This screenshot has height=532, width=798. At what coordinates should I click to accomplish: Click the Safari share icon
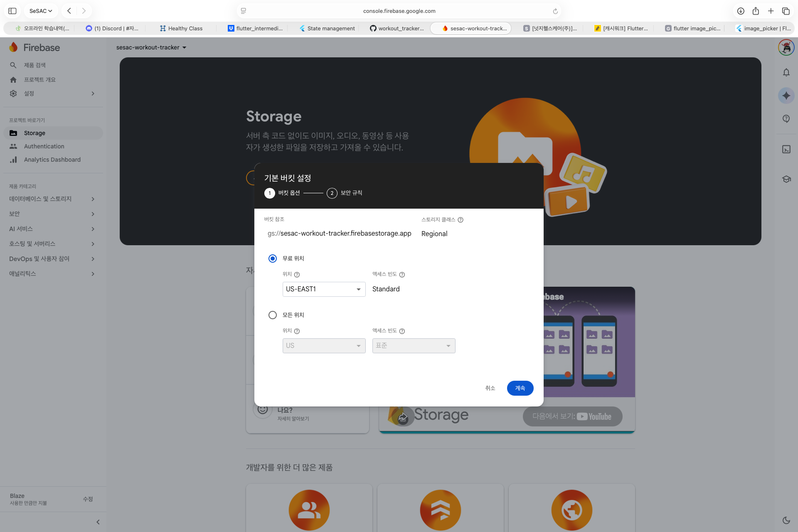point(756,11)
